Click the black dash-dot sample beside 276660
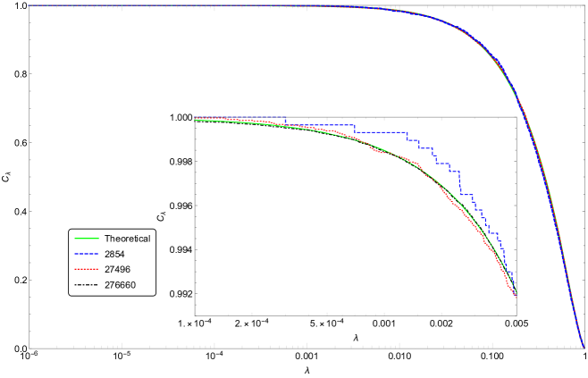This screenshot has width=588, height=378. point(87,285)
